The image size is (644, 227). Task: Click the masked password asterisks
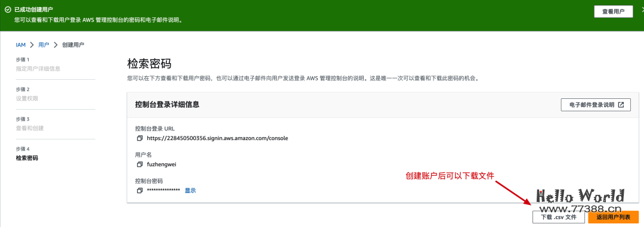163,191
